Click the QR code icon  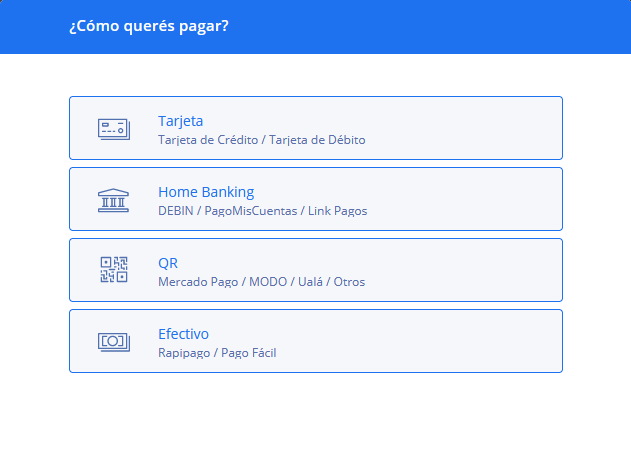[113, 270]
